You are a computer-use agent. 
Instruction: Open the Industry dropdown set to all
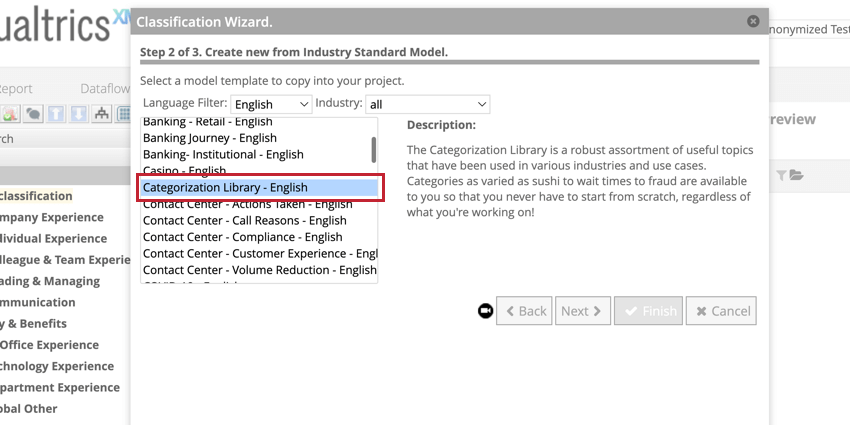pos(428,104)
